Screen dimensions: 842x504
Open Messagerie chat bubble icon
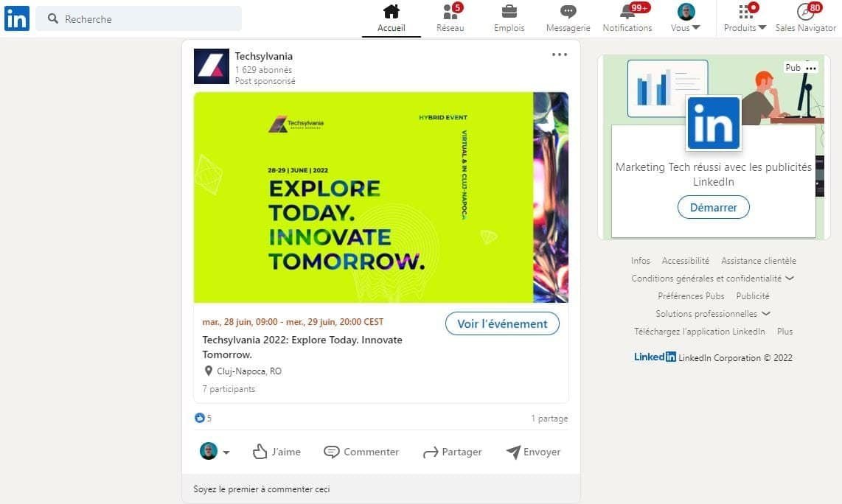pyautogui.click(x=568, y=11)
